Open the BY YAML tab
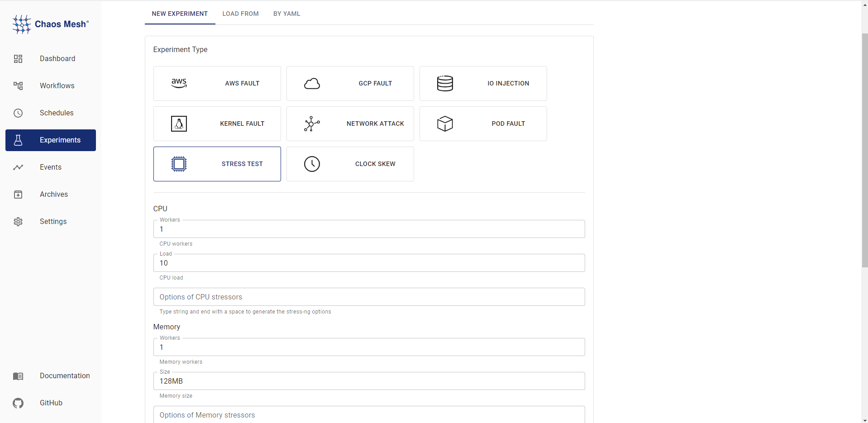Screen dimensions: 868x423 [286, 14]
